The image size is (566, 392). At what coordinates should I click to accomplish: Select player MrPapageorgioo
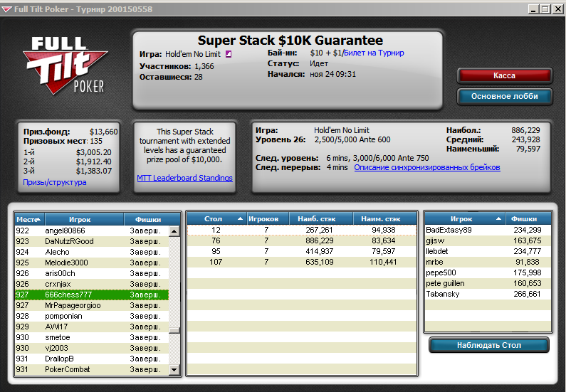click(92, 305)
